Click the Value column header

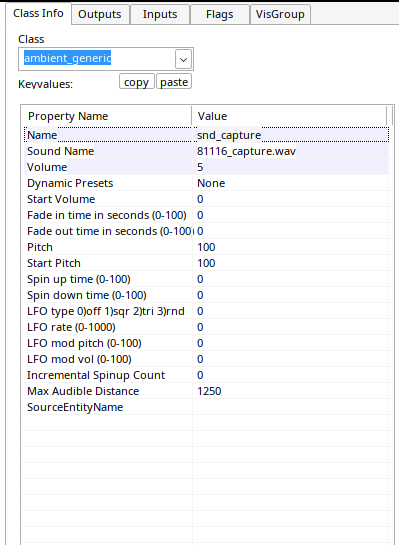(x=289, y=116)
